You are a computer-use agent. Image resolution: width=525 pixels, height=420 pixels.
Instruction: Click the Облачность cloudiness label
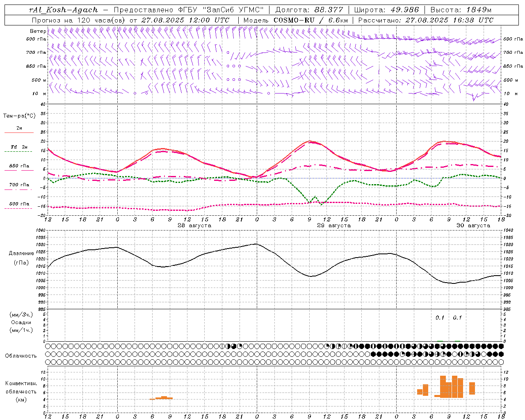tap(21, 356)
